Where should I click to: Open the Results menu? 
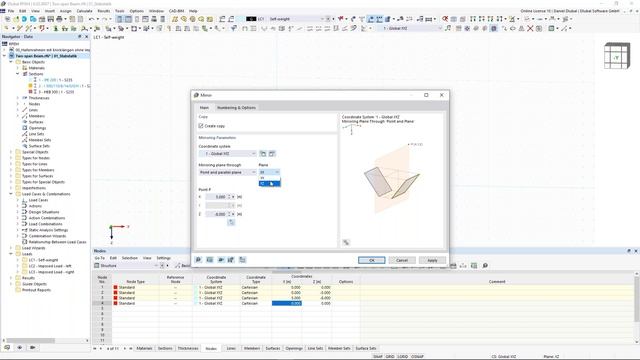pos(104,11)
